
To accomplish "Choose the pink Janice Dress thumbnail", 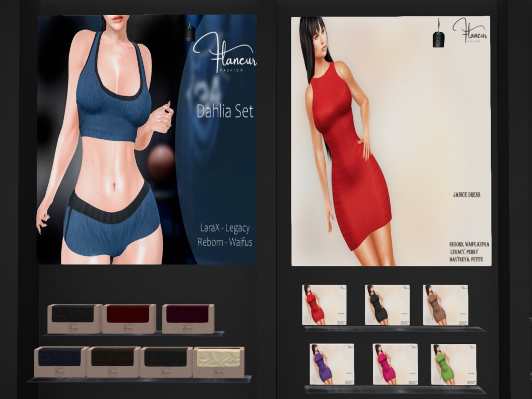I will (x=395, y=364).
